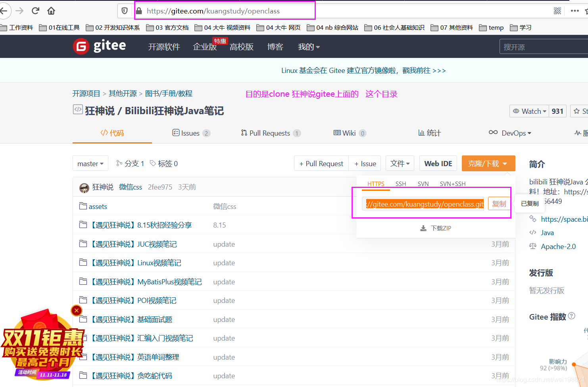Expand the DevOps tab dropdown
The width and height of the screenshot is (588, 387).
pos(510,133)
